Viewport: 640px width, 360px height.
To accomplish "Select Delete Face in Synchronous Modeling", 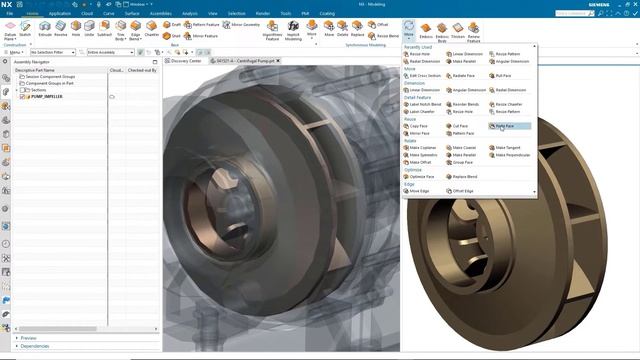I will pyautogui.click(x=342, y=29).
